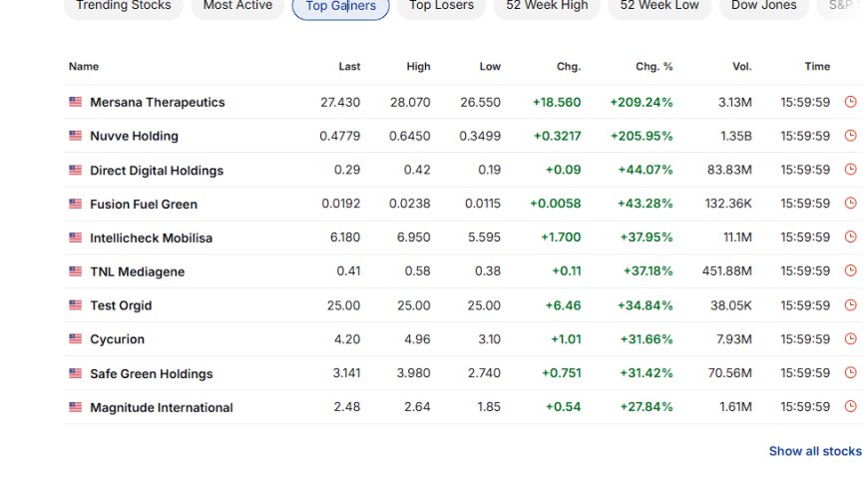Screen dimensions: 868x491
Task: Click the +27.84% change value
Action: coord(647,407)
